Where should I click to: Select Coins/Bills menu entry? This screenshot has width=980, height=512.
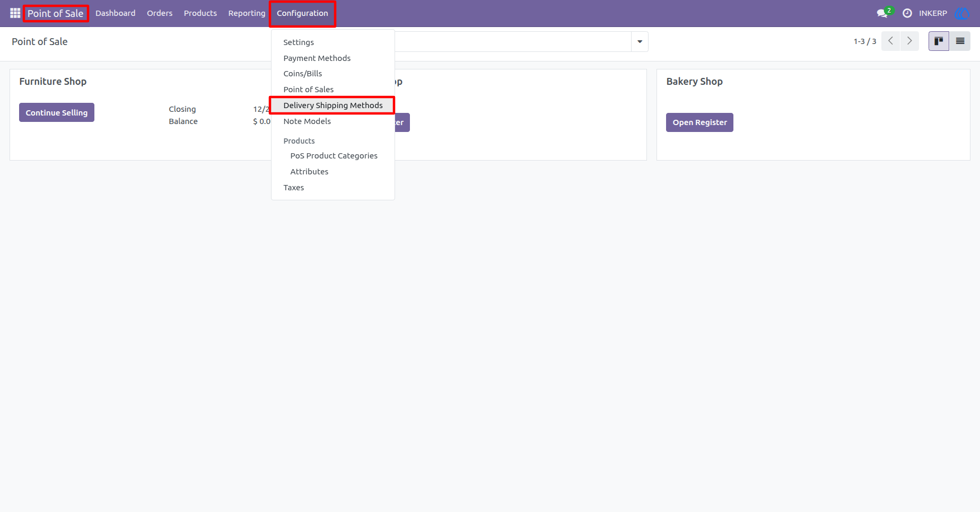pyautogui.click(x=333, y=74)
